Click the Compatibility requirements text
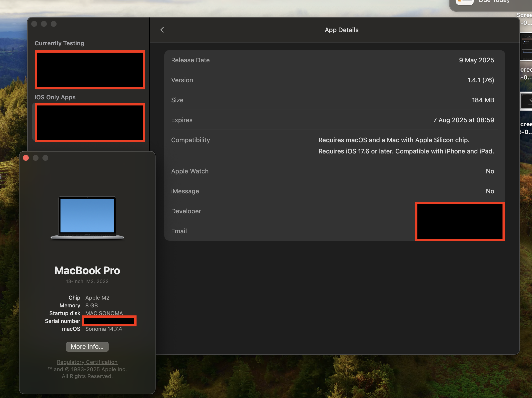The image size is (532, 398). click(x=406, y=146)
